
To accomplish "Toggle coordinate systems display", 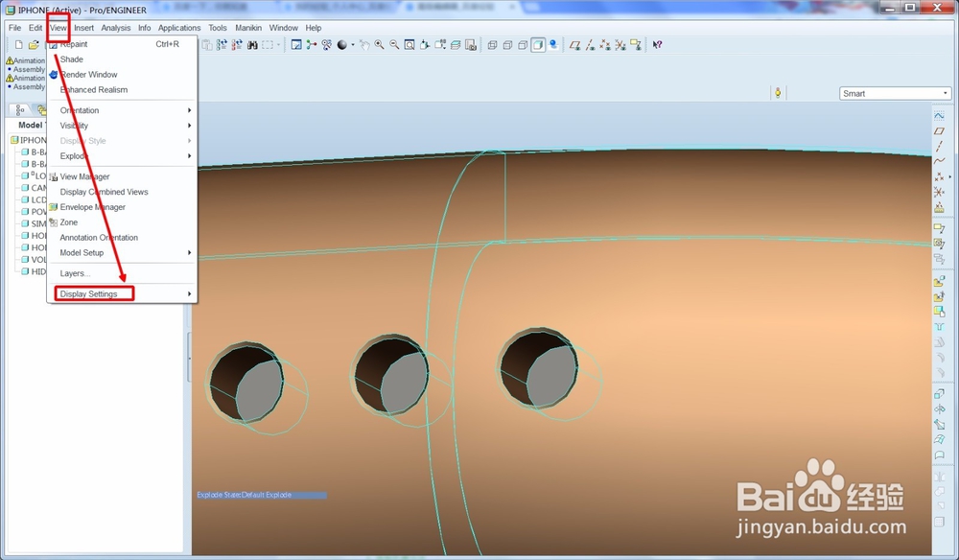I will coord(620,45).
